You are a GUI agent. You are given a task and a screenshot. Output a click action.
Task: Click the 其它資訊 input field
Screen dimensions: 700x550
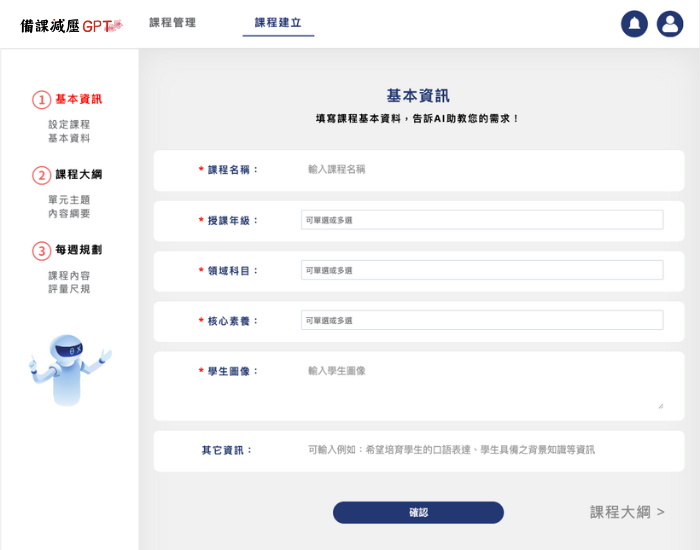click(481, 450)
